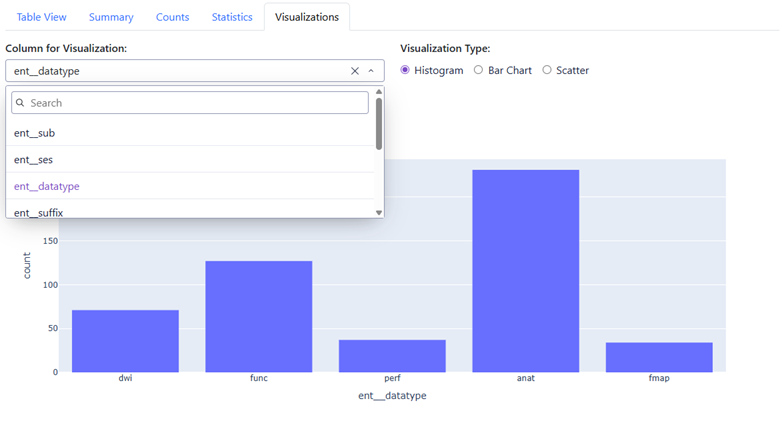Click the 100 y-axis tick label

pos(50,285)
